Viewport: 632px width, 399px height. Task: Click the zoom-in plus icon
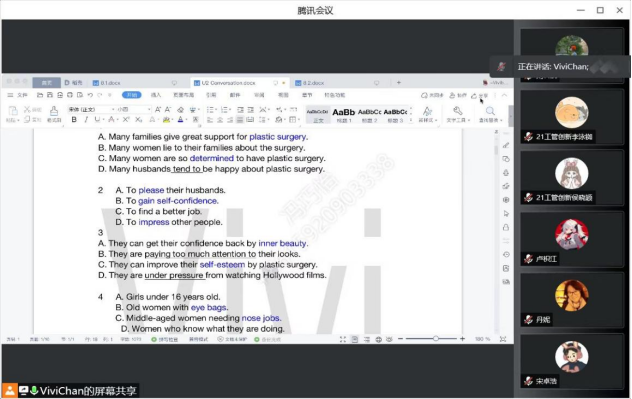[462, 339]
